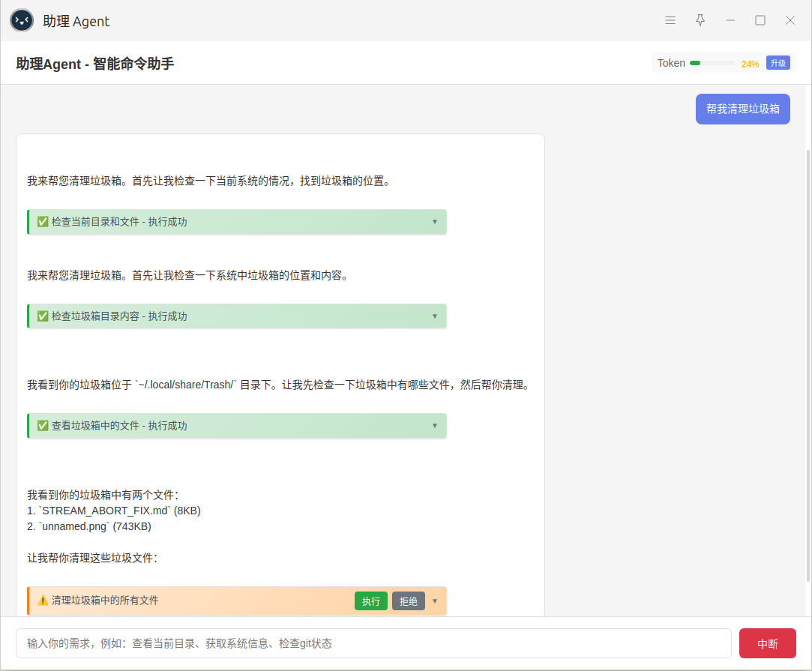
Task: Click the 帮我清理垃圾箱 user message bubble
Action: [x=742, y=109]
